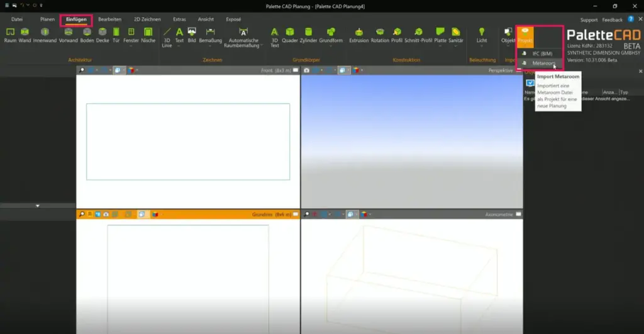The image size is (644, 334).
Task: Expand the Licht dropdown arrow
Action: point(482,46)
